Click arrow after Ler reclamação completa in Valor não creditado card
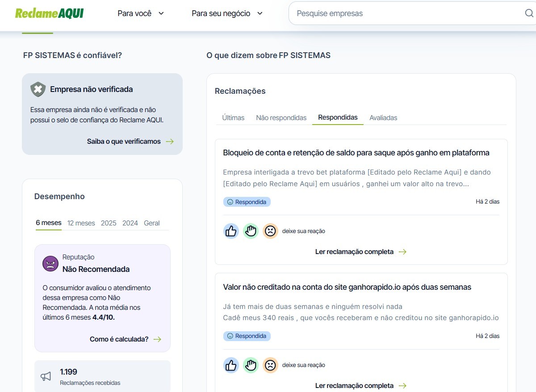The image size is (536, 392). (402, 386)
